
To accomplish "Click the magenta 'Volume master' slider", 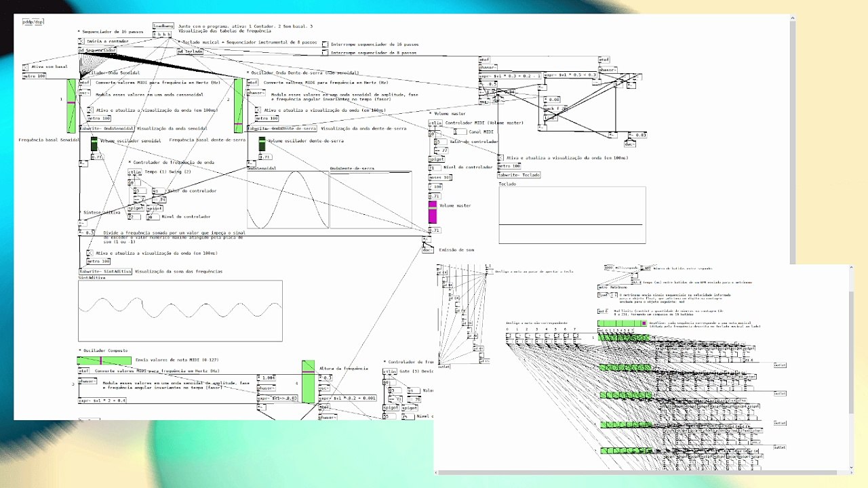I will point(433,212).
